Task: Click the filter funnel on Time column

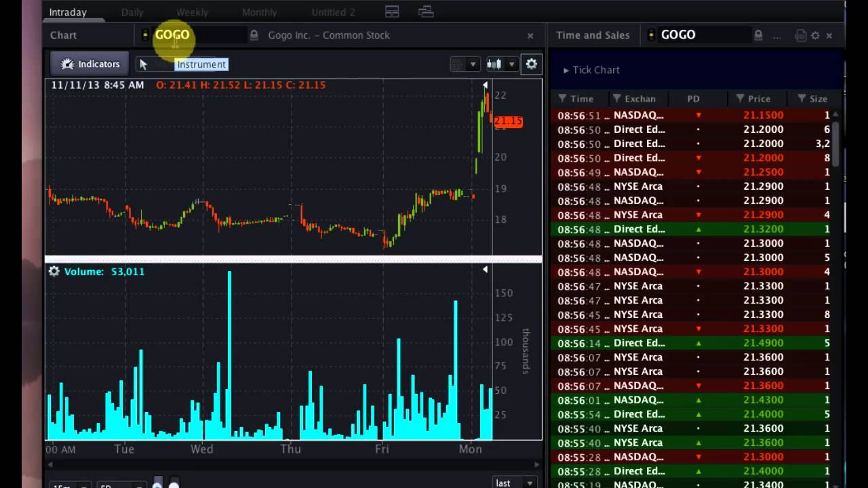Action: [562, 99]
